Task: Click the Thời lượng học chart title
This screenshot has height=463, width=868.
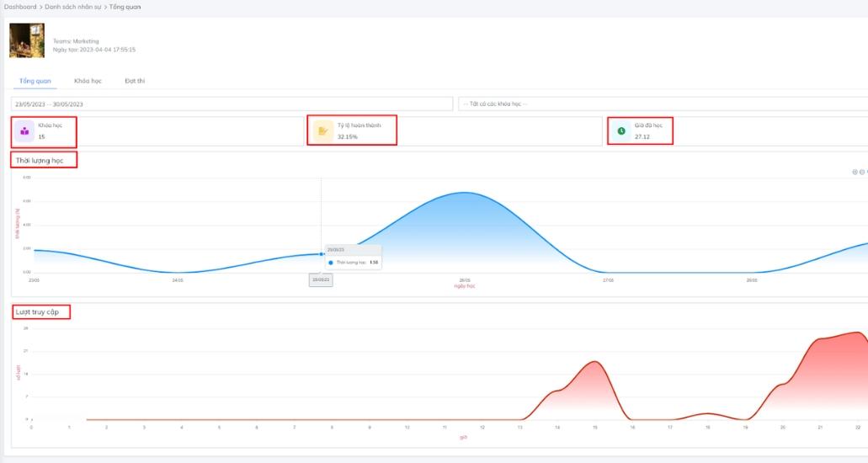Action: click(x=40, y=161)
